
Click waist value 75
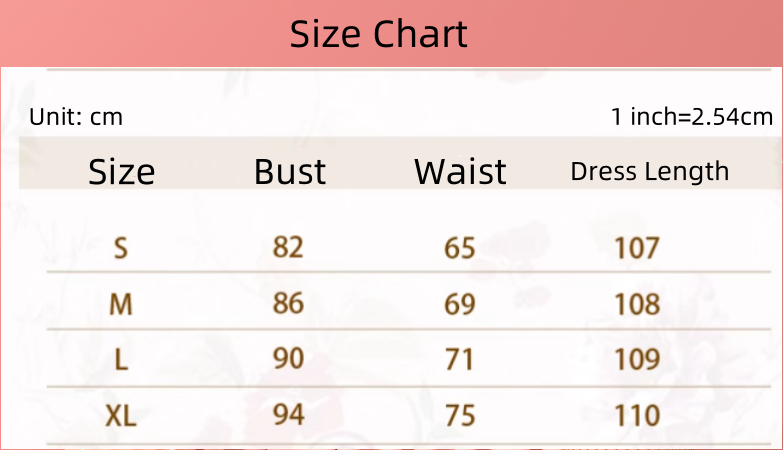[460, 414]
